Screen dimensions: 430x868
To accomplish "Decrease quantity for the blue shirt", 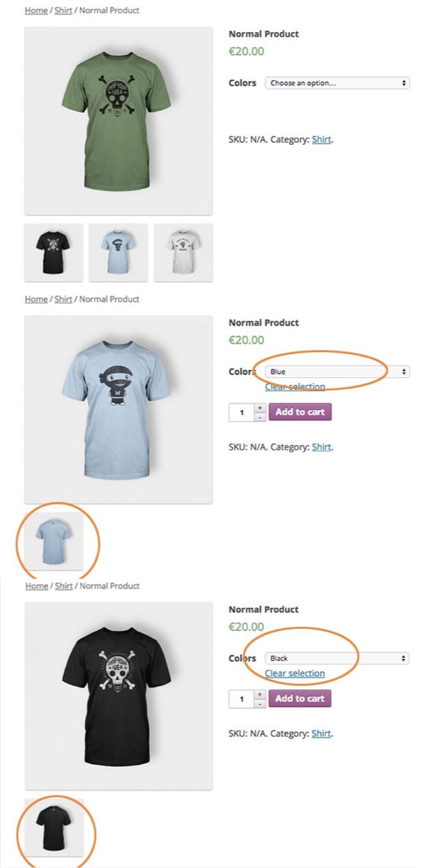I will click(260, 416).
